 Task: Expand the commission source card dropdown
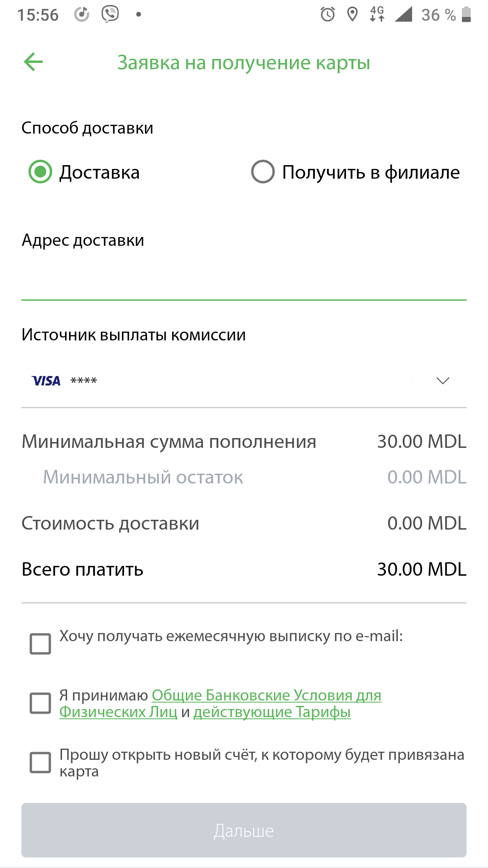click(x=443, y=381)
